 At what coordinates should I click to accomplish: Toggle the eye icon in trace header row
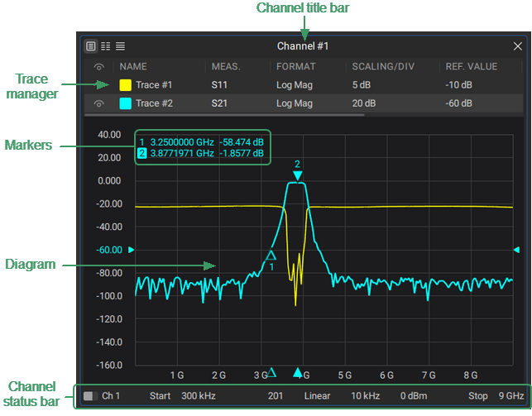(x=99, y=66)
